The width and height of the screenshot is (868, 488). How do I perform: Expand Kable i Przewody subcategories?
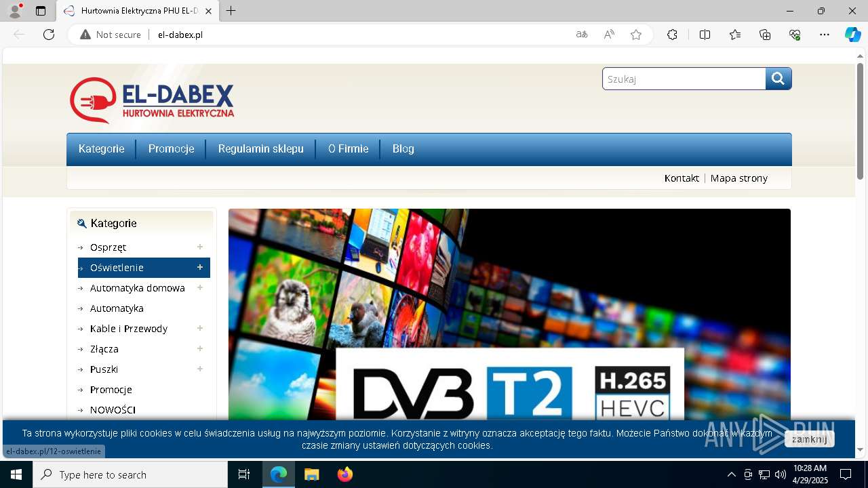click(200, 328)
